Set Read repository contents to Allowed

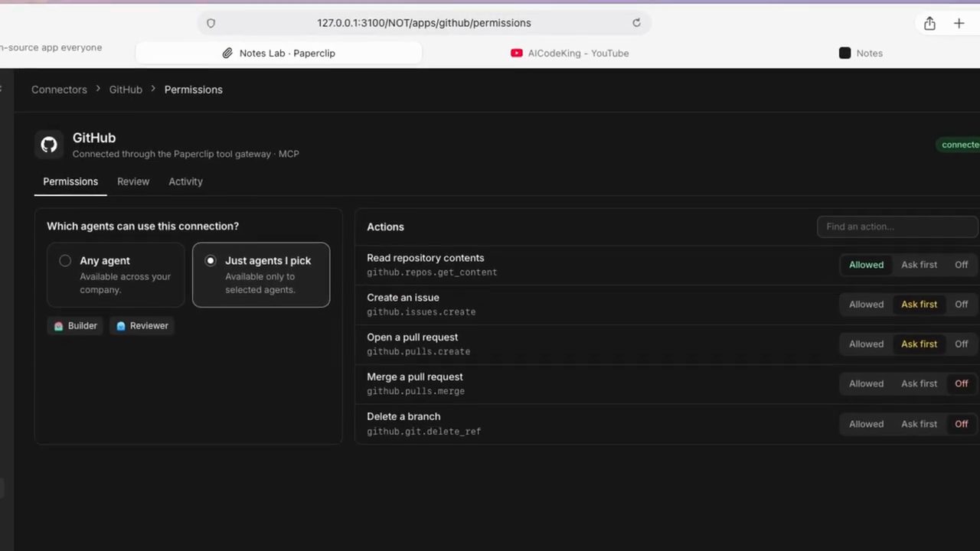point(866,265)
